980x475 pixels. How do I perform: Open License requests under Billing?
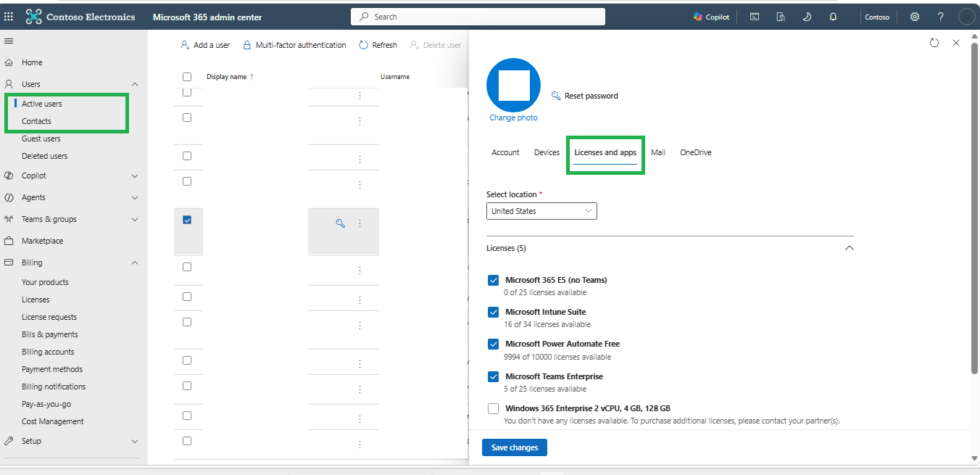point(49,317)
